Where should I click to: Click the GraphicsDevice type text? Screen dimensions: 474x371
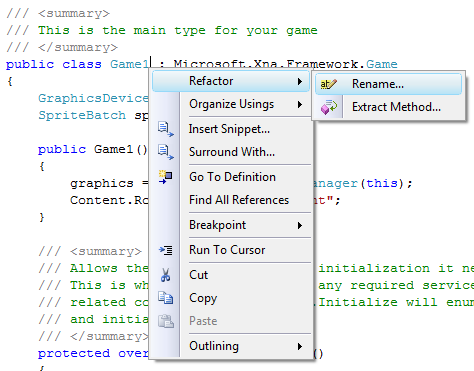pos(93,98)
